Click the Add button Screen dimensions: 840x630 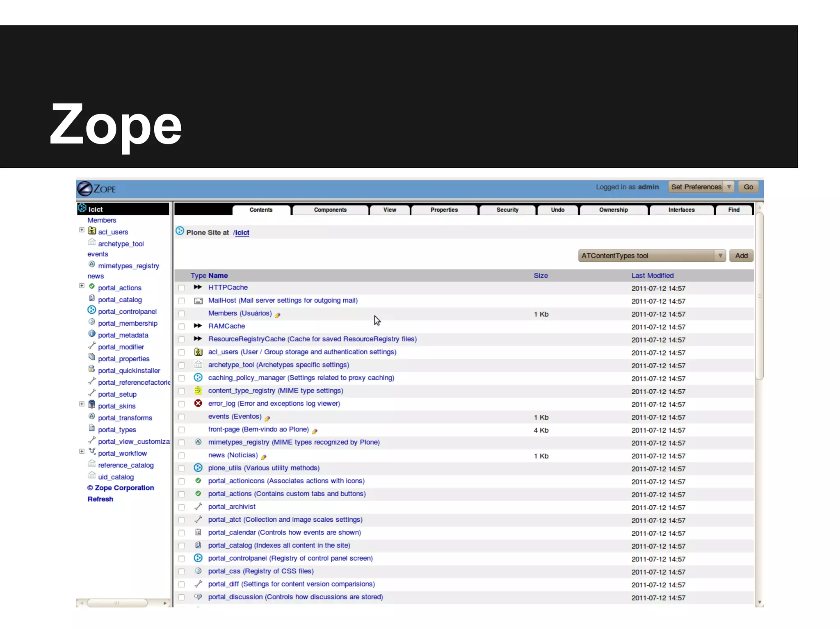[741, 256]
